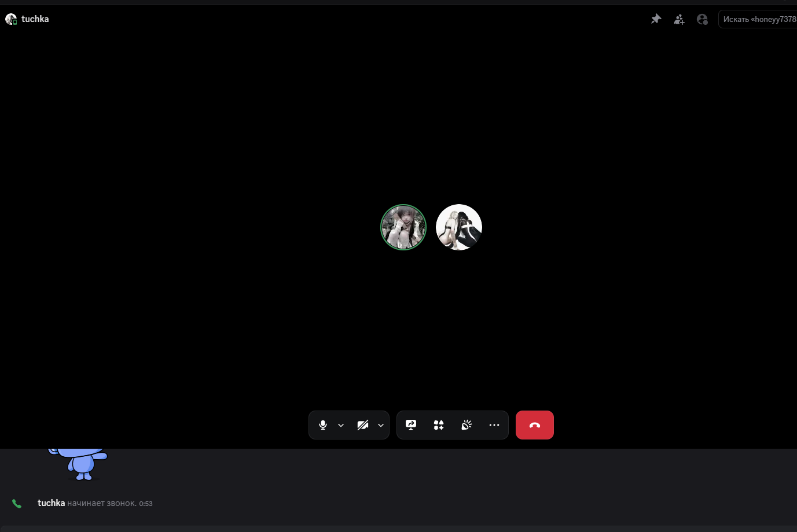Expand the microphone device dropdown

click(341, 425)
